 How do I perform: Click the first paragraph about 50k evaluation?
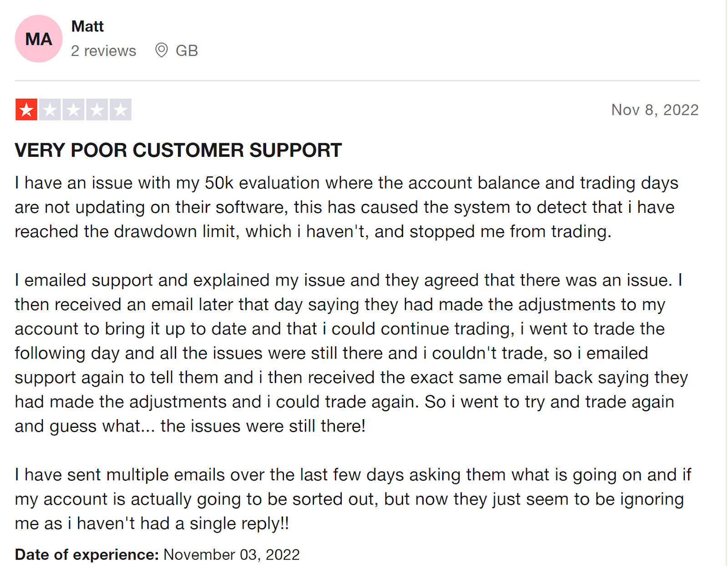347,207
